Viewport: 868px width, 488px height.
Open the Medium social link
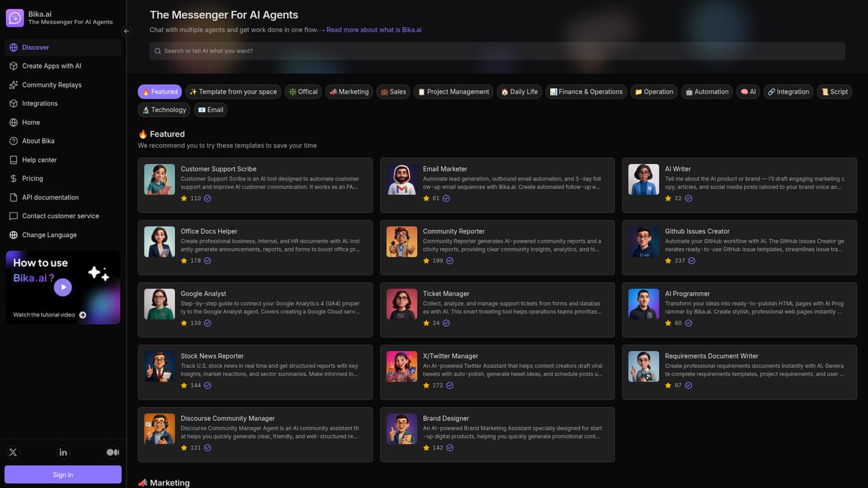[x=113, y=452]
